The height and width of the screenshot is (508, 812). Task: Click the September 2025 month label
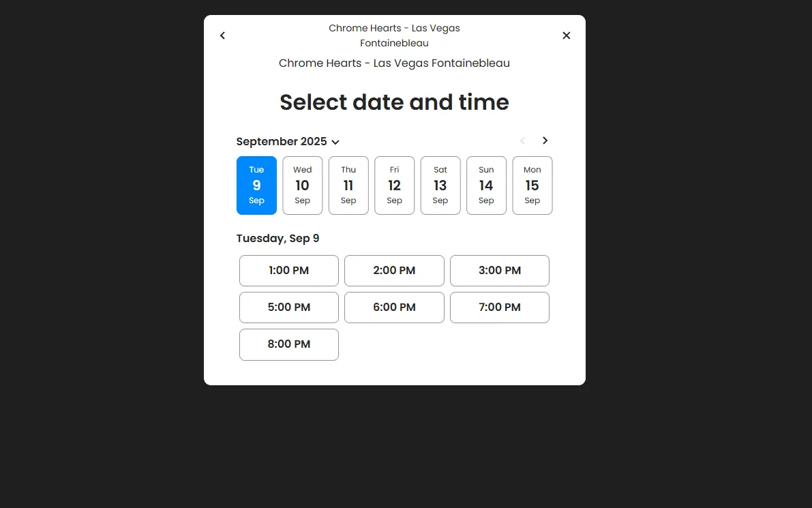pos(282,142)
